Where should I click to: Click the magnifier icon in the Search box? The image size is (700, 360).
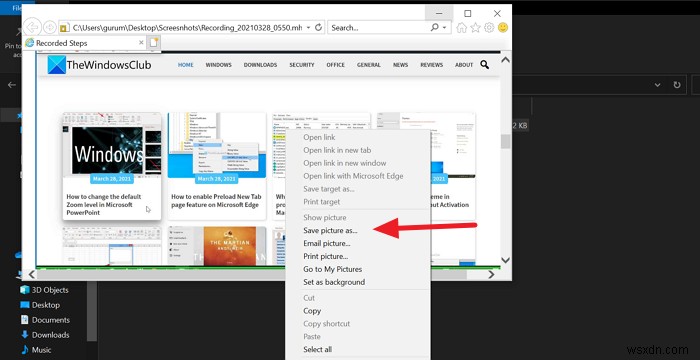pyautogui.click(x=434, y=28)
